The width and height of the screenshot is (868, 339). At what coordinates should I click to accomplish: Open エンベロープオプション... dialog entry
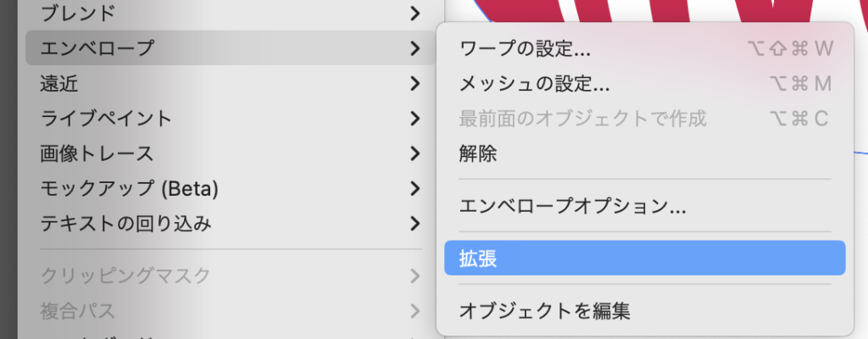click(572, 205)
